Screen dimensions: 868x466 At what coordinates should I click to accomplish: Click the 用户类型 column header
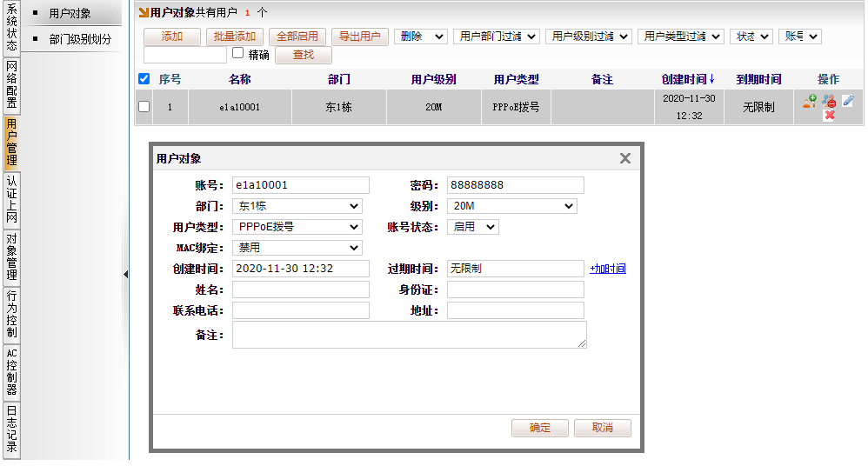(x=516, y=79)
